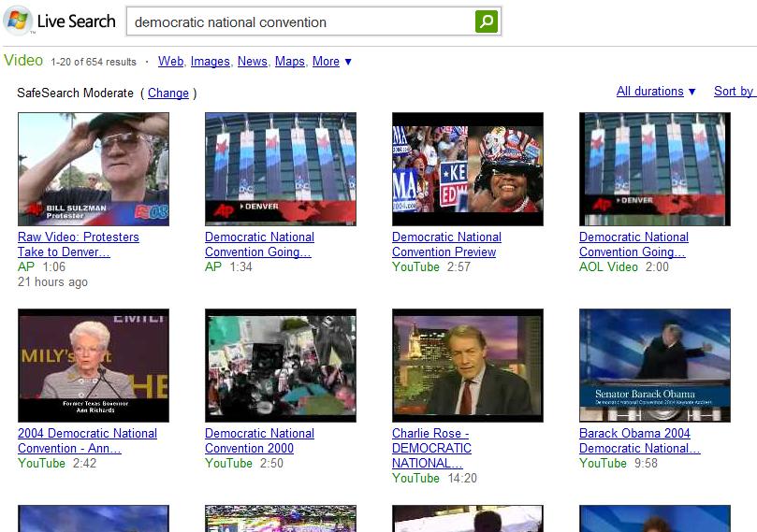Click the search query input field
Image resolution: width=757 pixels, height=532 pixels.
pyautogui.click(x=301, y=22)
